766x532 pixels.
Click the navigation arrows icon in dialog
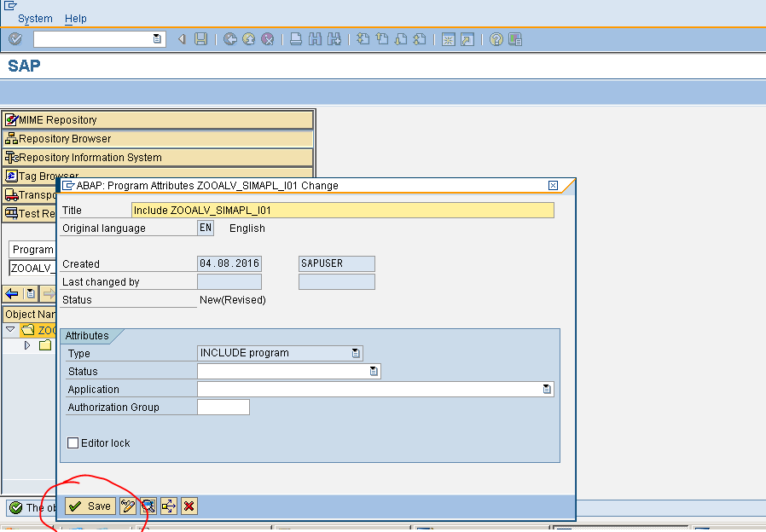169,506
